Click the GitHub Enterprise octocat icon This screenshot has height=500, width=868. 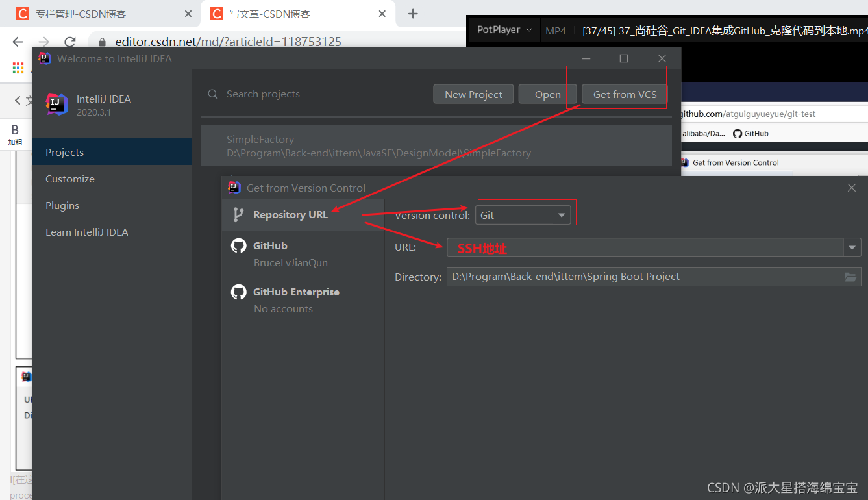coord(239,292)
